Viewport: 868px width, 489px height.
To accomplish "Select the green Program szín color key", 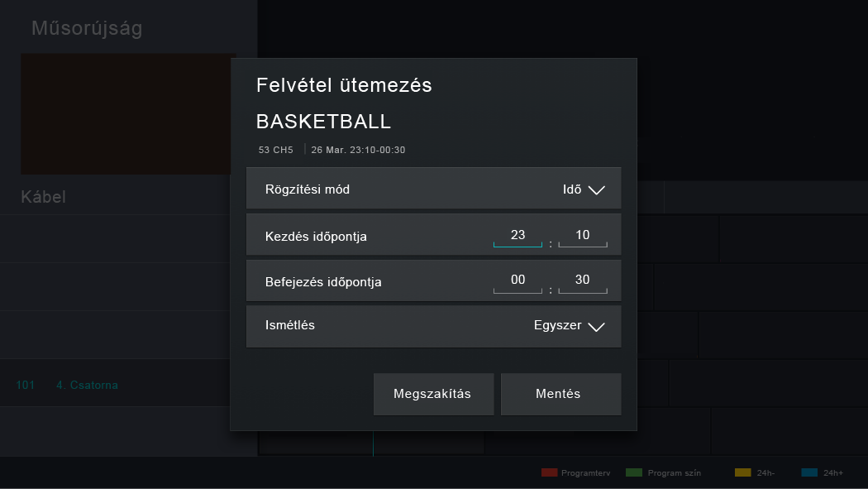I will [x=634, y=472].
